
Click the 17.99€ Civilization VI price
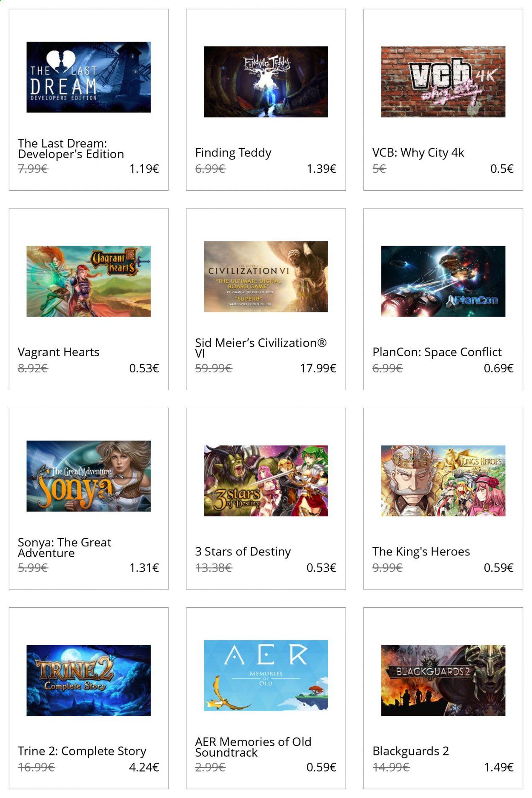[x=318, y=368]
